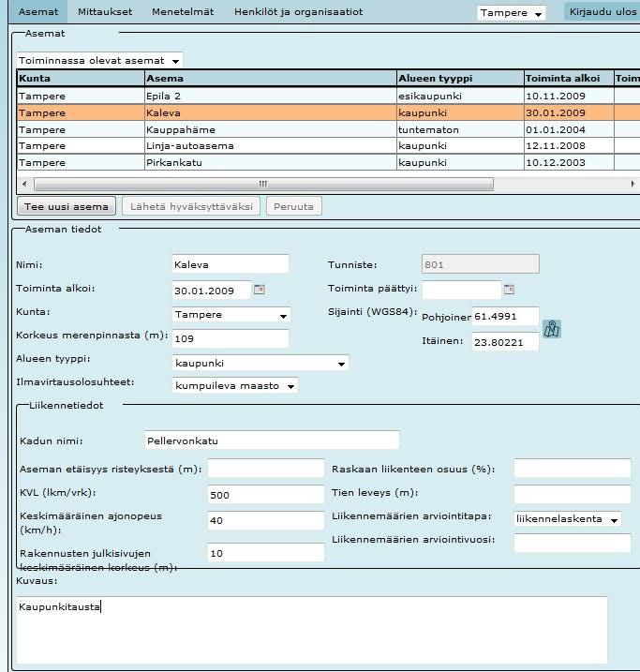Open calendar picker for Toiminta alkoi
The width and height of the screenshot is (640, 672).
click(x=260, y=290)
